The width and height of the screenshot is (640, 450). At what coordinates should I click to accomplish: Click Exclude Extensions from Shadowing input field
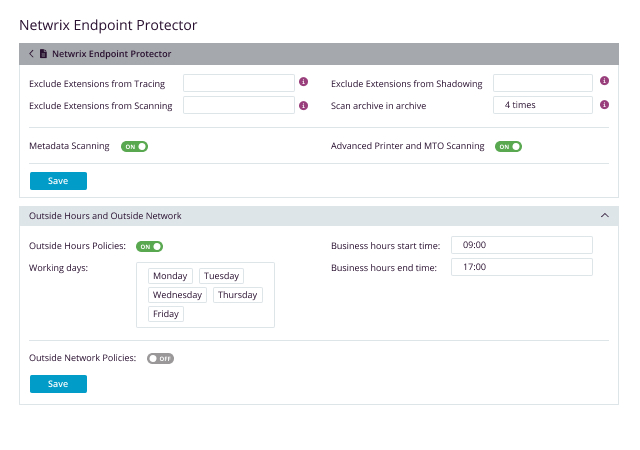(542, 83)
